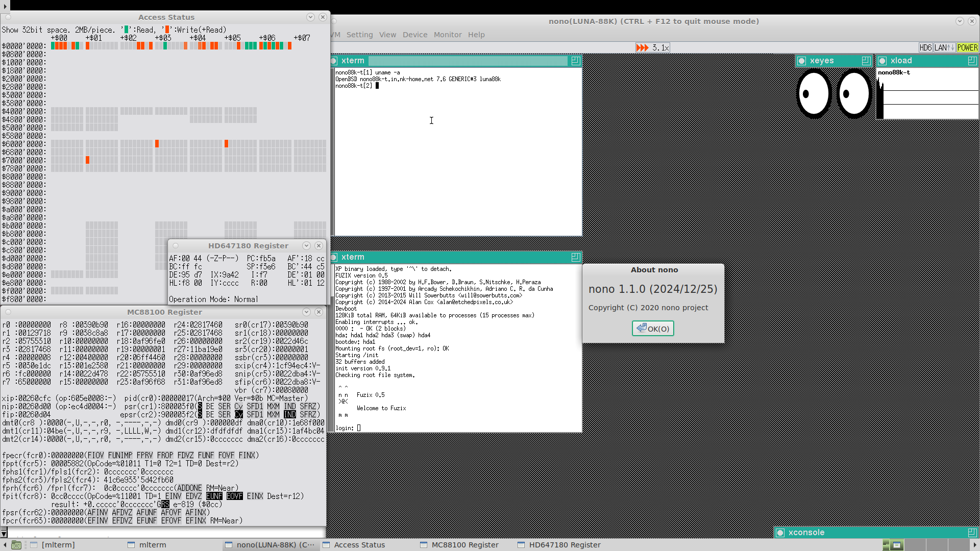Click the xload resize corner icon
Screen dimensions: 980x551
point(972,61)
